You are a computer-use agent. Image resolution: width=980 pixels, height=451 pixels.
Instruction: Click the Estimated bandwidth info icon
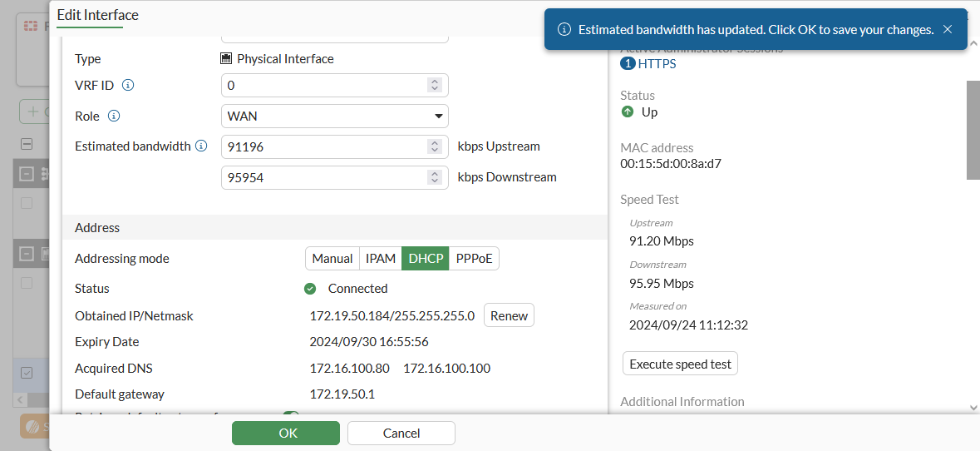coord(201,146)
